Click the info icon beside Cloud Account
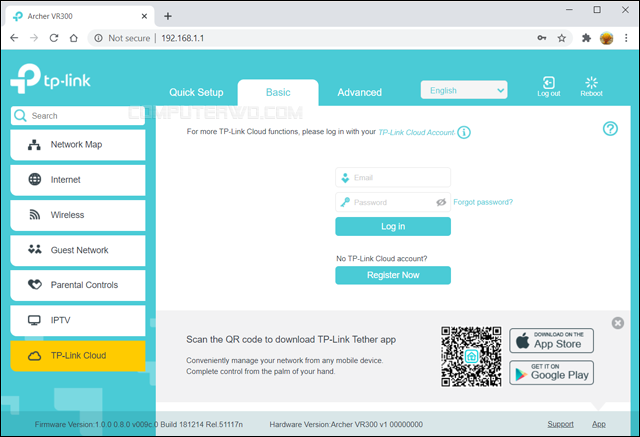The width and height of the screenshot is (640, 437). click(x=464, y=132)
